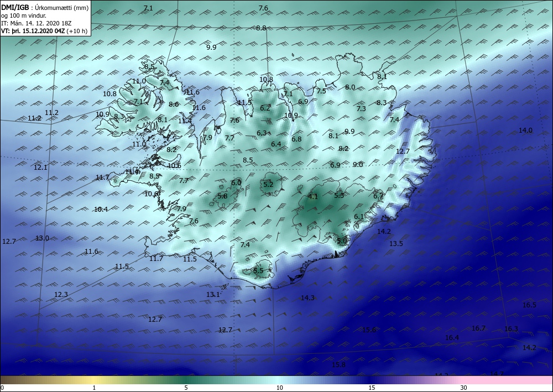Click the 'DMI/IGB' label in title box
Viewport: 553px width, 392px height.
(x=15, y=7)
